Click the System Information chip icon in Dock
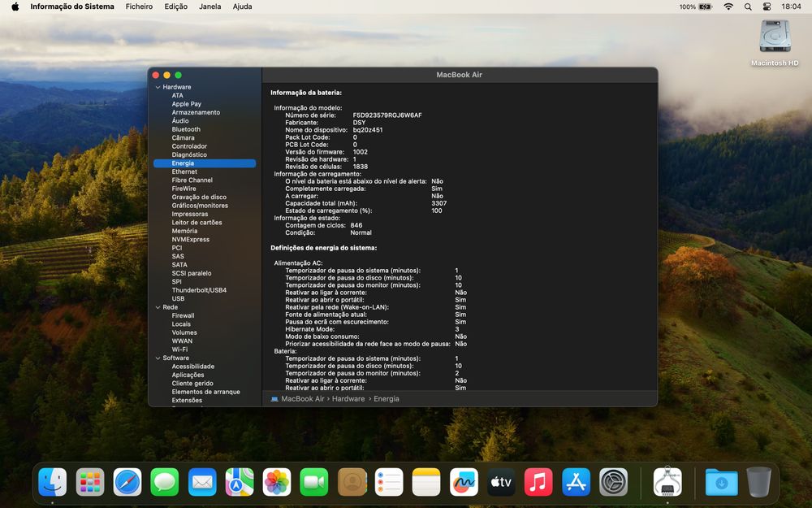 pos(667,482)
